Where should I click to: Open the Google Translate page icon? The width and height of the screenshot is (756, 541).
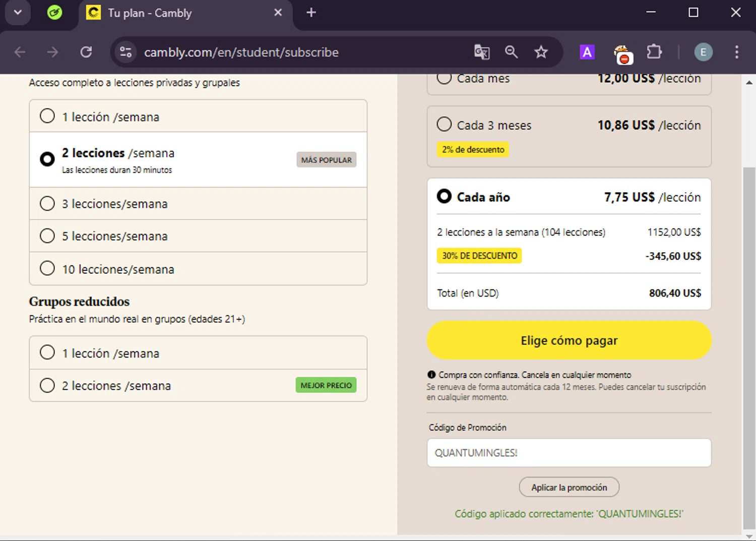[482, 52]
